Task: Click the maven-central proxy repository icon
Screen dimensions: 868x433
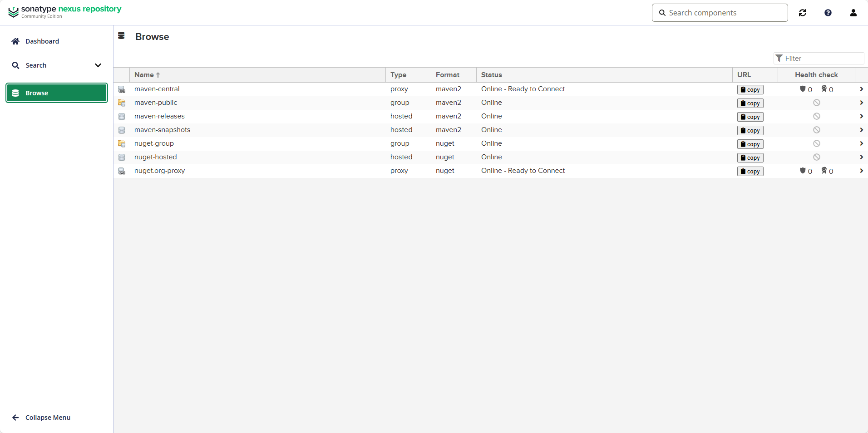Action: click(122, 89)
